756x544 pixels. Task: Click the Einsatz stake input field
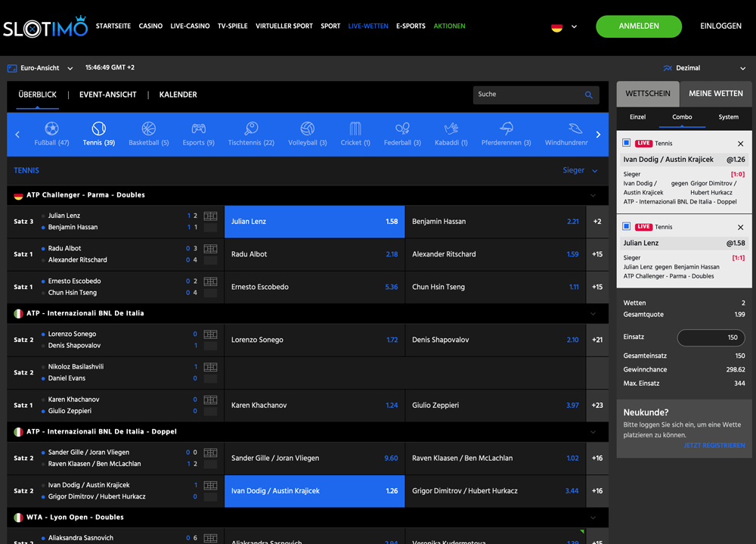(711, 337)
